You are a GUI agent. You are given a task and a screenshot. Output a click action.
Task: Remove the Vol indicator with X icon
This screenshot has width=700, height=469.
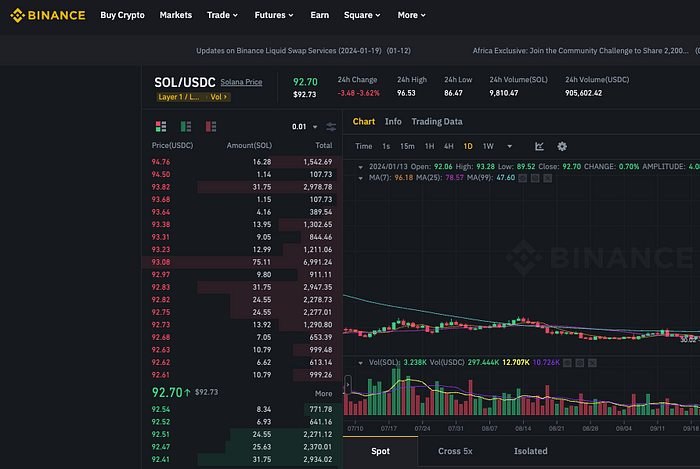(x=592, y=363)
